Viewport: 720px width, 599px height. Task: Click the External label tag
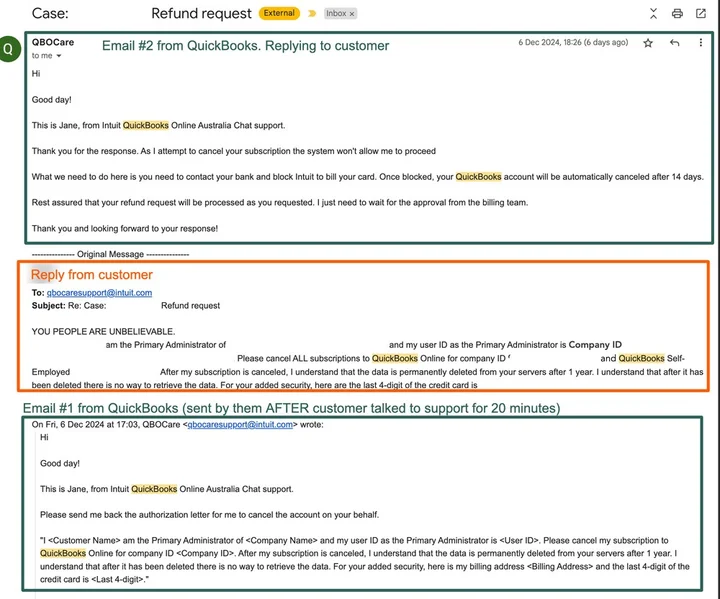click(x=279, y=14)
